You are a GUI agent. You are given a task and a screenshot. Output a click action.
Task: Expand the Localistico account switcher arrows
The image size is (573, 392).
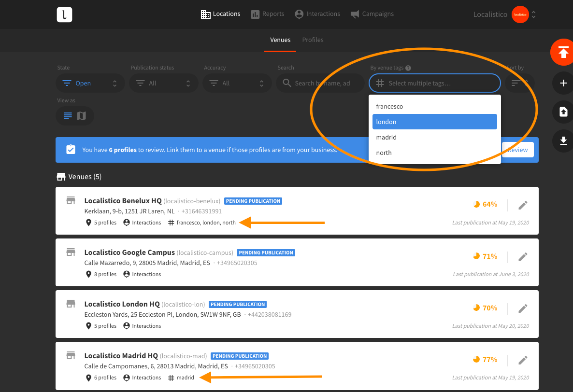tap(533, 14)
